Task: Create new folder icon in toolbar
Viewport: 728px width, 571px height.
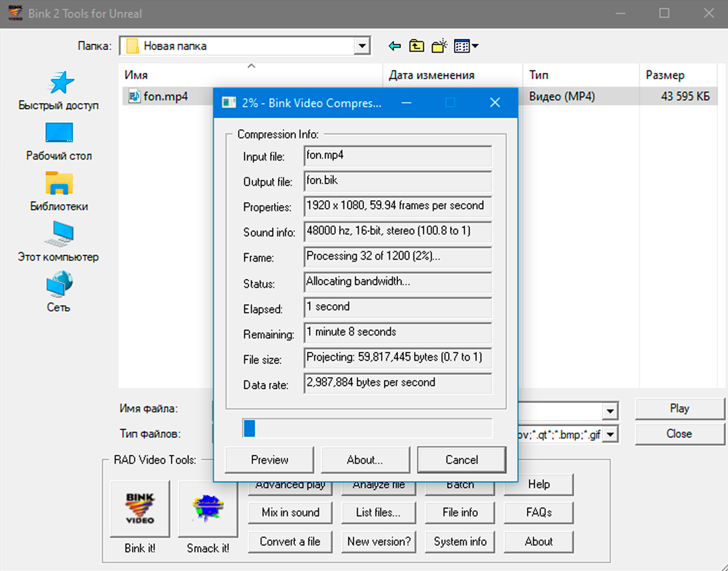Action: pyautogui.click(x=439, y=46)
